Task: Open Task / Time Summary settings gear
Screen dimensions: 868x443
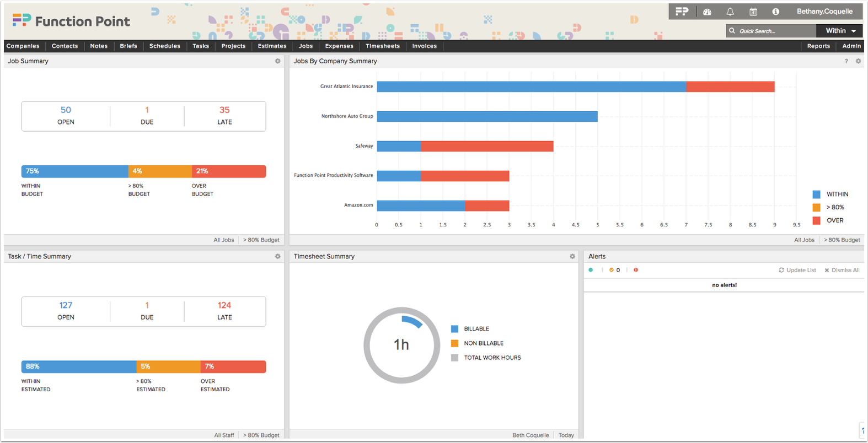Action: 278,256
